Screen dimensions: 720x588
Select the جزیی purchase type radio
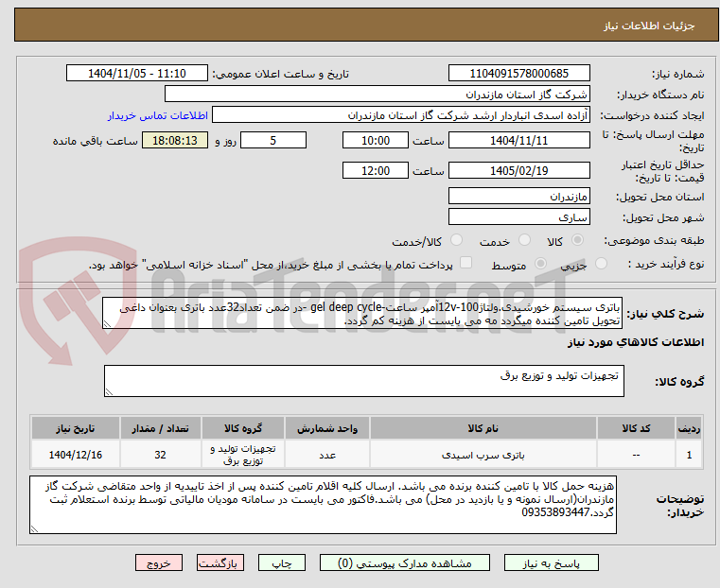coord(601,264)
